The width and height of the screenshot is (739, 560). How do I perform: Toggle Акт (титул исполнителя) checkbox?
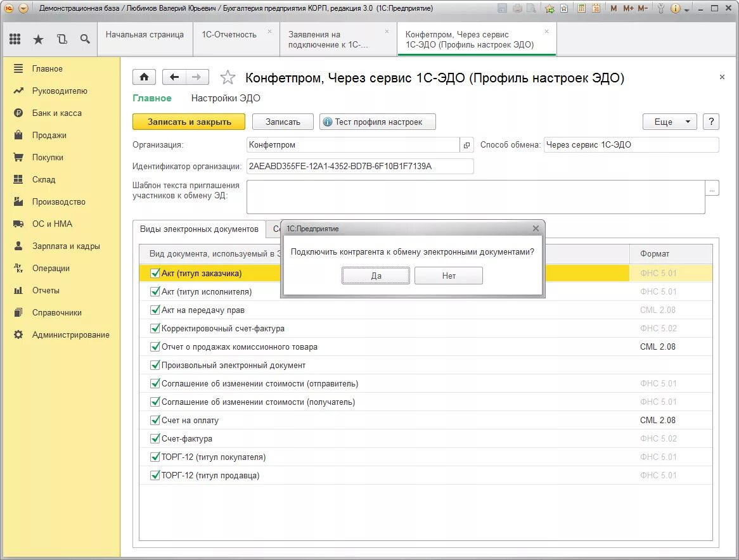pos(155,291)
